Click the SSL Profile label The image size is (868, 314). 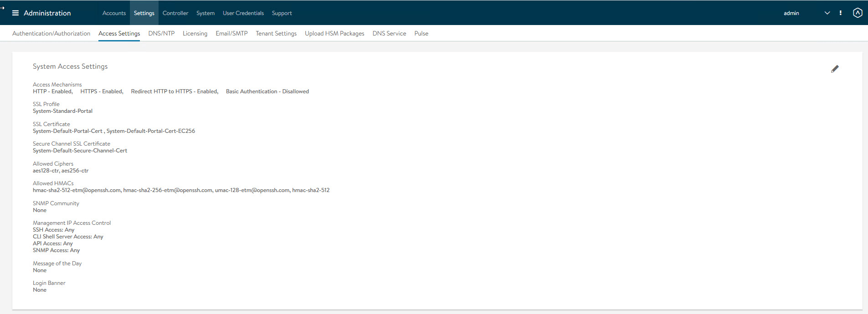pyautogui.click(x=46, y=104)
